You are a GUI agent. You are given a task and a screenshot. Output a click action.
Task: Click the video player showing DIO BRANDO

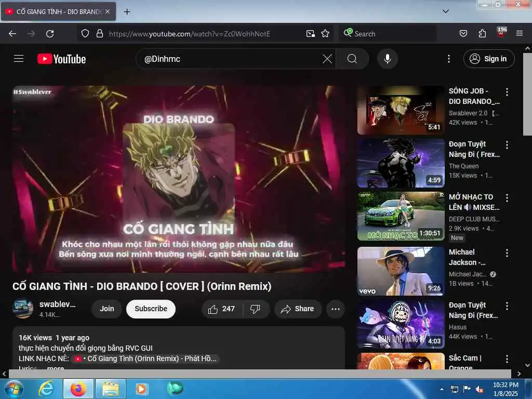[x=179, y=179]
